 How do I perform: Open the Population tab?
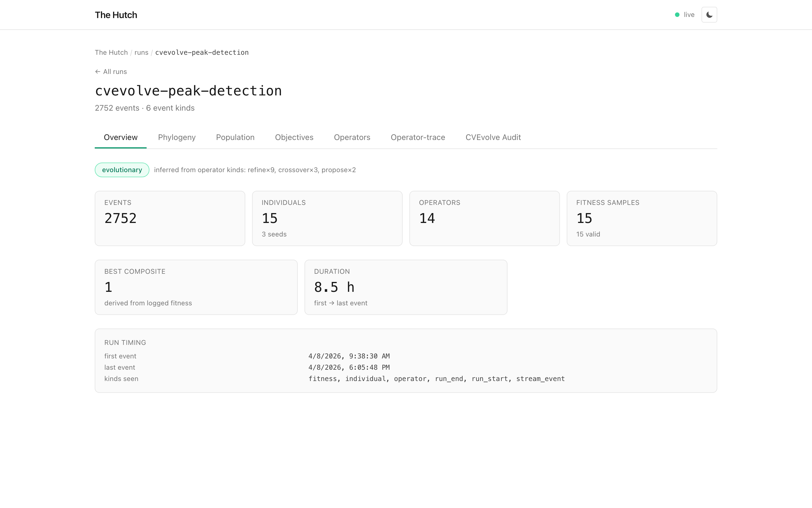click(235, 137)
